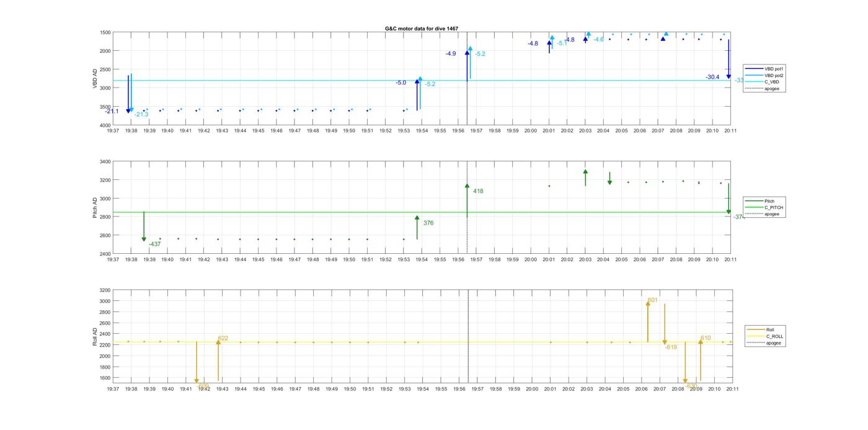The image size is (868, 430).
Task: Click the "-5.1" VBD pot2 value label
Action: coord(562,43)
